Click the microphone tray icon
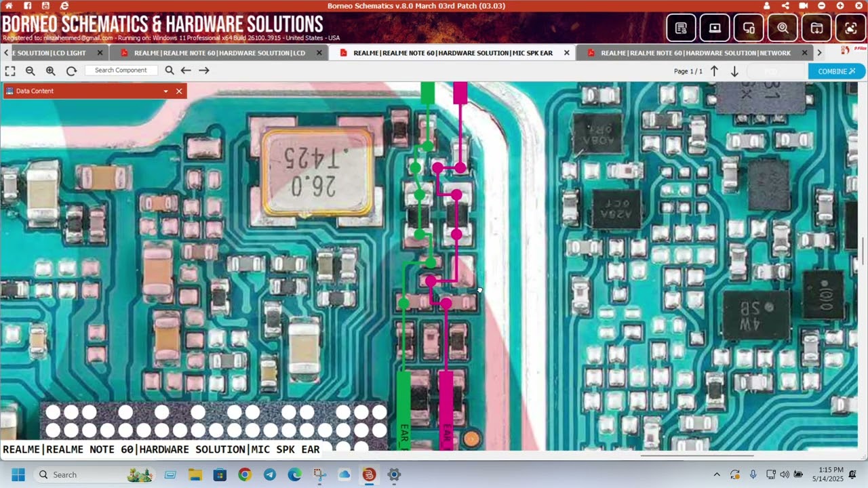 (x=753, y=474)
